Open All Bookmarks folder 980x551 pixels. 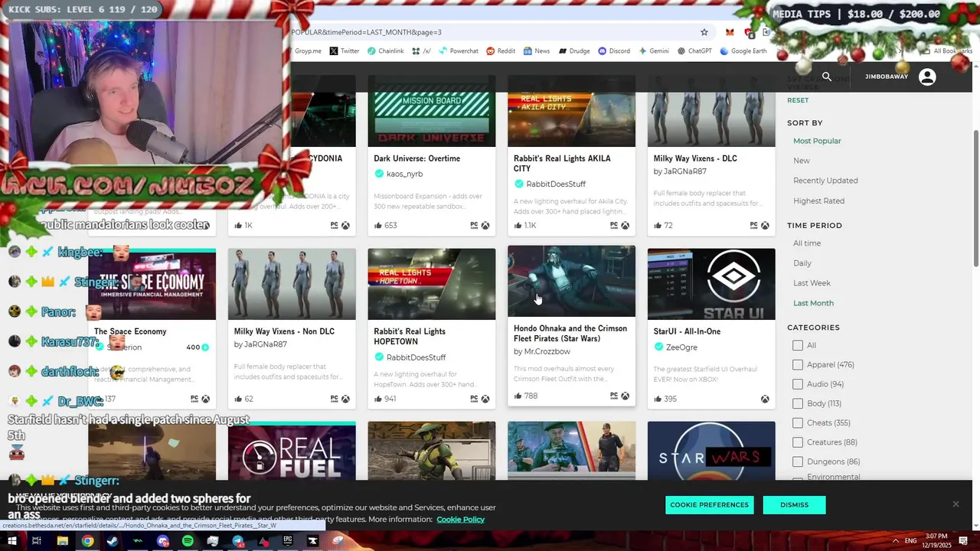pyautogui.click(x=947, y=51)
